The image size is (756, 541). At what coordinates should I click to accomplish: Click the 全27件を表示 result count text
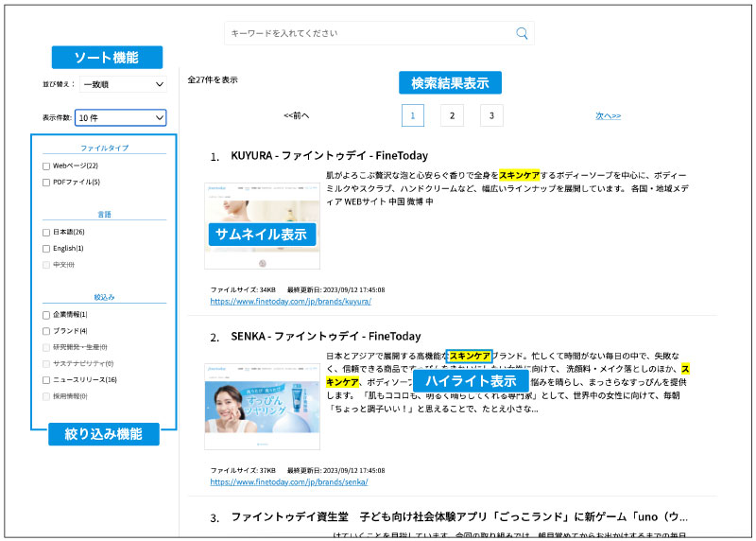coord(213,79)
